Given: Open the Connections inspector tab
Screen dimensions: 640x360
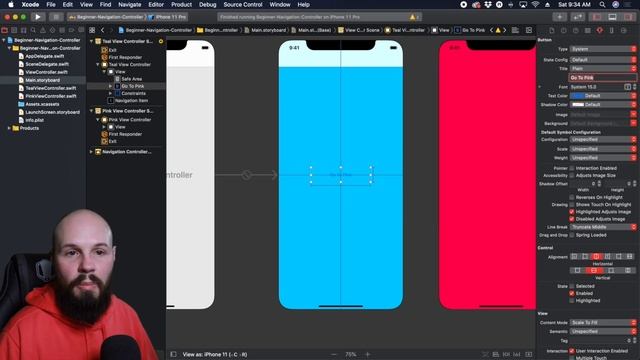Looking at the screenshot, I should coord(624,30).
